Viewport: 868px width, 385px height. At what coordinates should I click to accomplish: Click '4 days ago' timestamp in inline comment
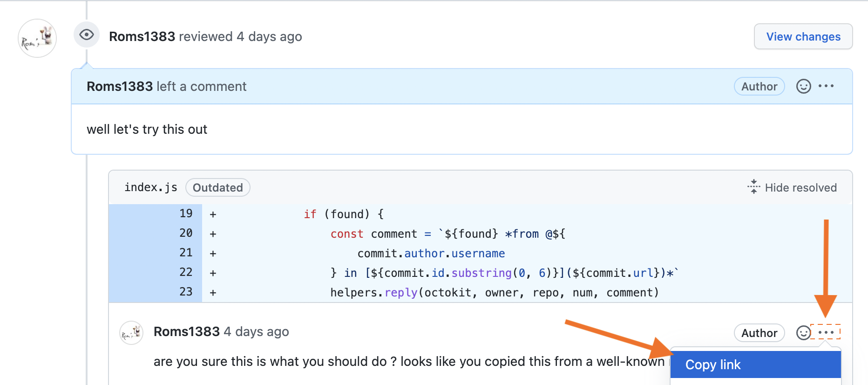click(256, 331)
